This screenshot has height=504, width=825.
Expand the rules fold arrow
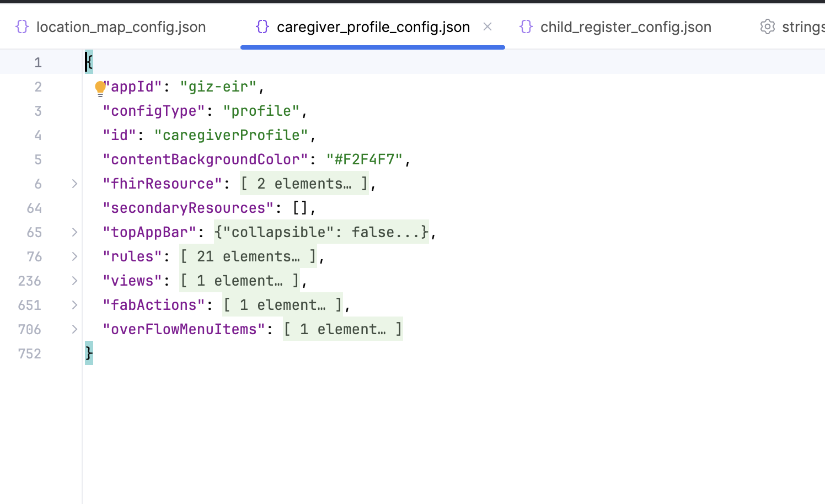(x=74, y=256)
